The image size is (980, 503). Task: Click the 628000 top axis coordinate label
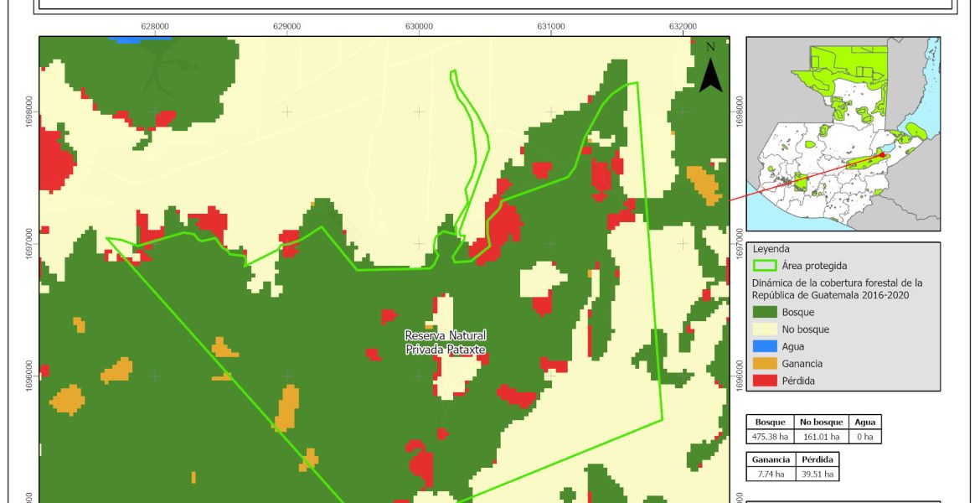click(x=155, y=26)
